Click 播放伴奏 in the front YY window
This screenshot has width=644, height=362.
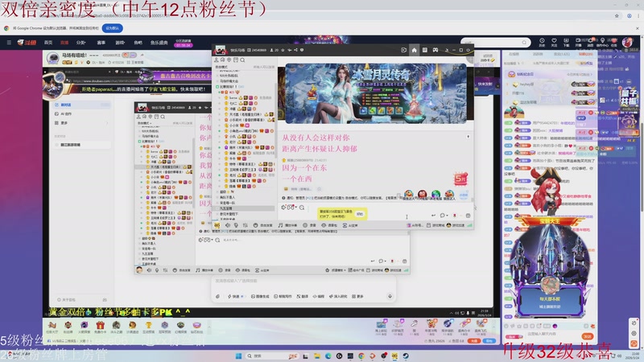pos(287,225)
